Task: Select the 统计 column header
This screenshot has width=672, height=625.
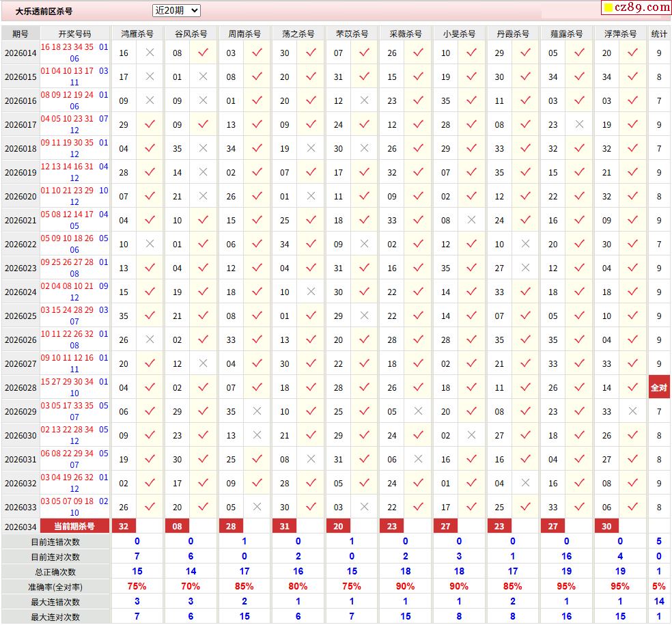Action: click(x=659, y=33)
